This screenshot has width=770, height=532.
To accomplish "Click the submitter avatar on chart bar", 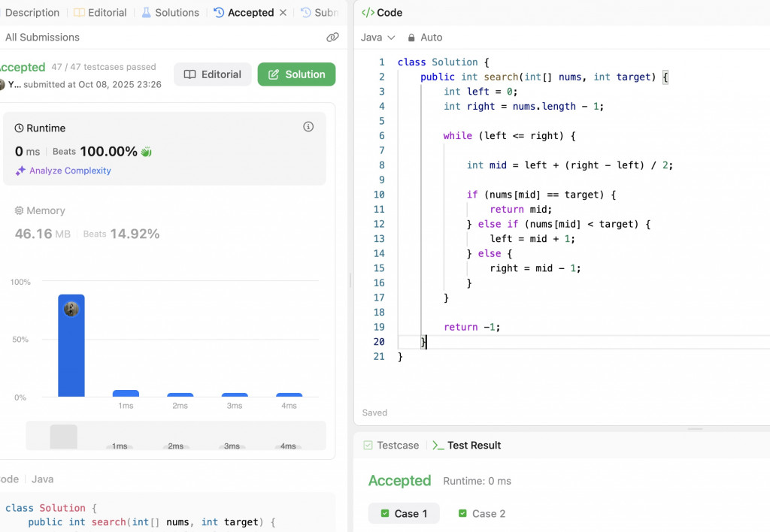I will (x=71, y=309).
